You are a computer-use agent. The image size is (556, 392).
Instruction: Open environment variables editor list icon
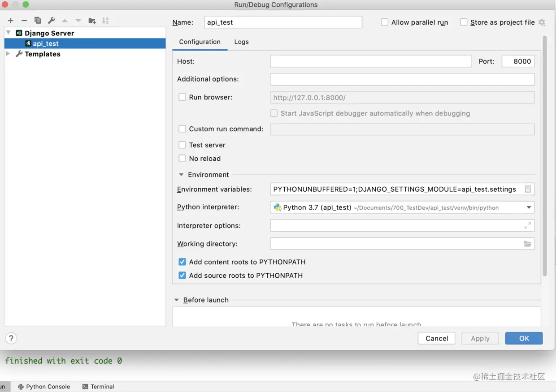coord(528,189)
